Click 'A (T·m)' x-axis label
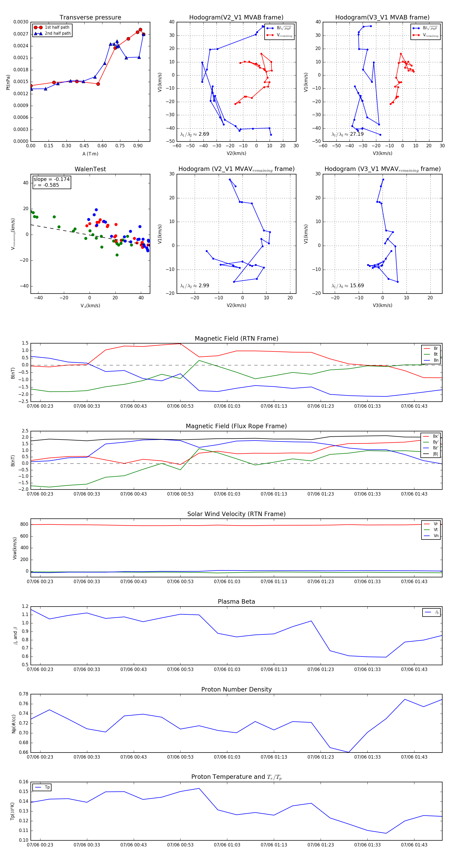 coord(90,154)
